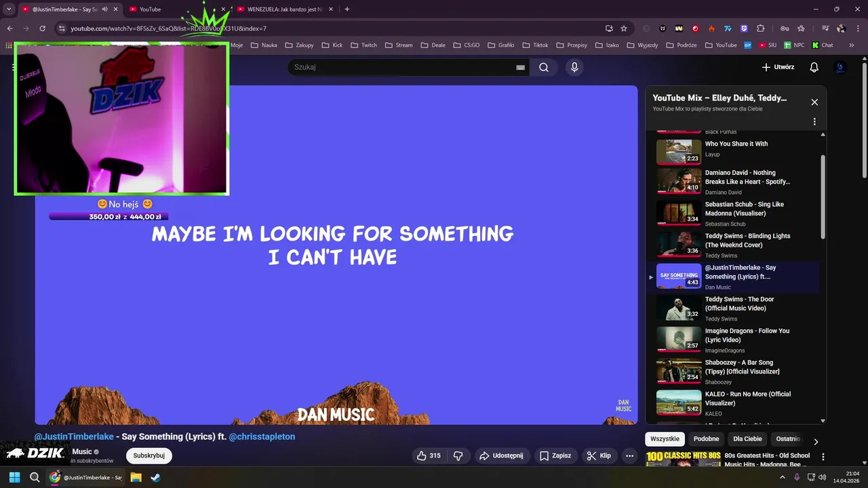This screenshot has width=868, height=488.
Task: View site information icon beside the URL
Action: [x=62, y=28]
